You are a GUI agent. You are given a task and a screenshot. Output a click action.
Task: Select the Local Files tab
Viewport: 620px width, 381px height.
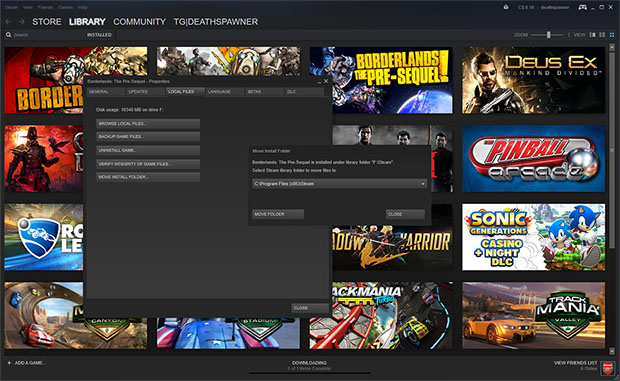185,92
